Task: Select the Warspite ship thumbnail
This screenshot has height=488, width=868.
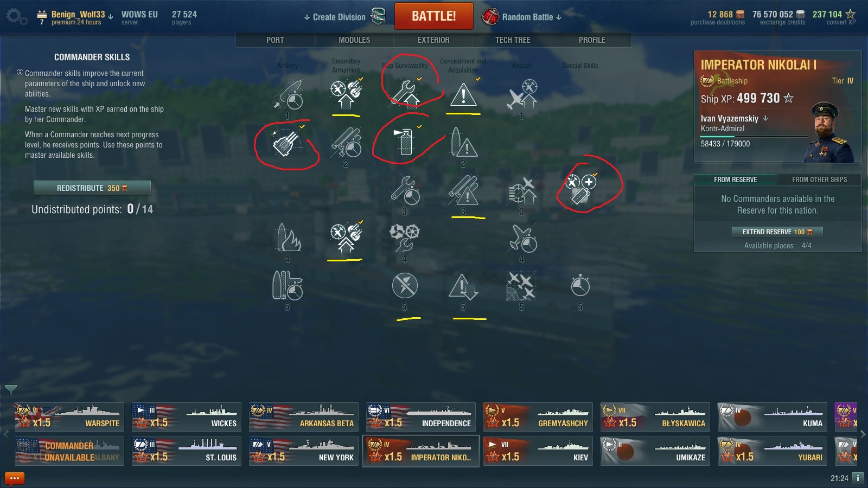Action: point(69,417)
